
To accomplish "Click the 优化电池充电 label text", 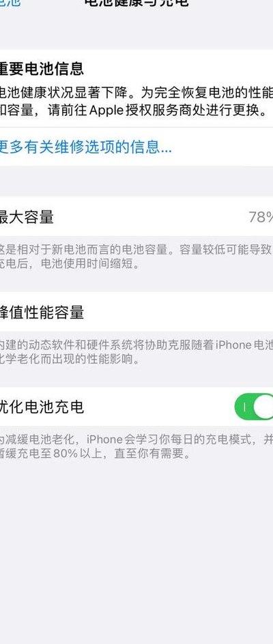I will coord(42,407).
